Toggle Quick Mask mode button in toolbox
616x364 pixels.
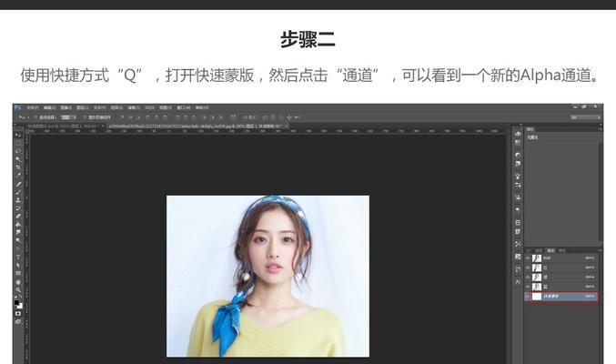pos(18,313)
